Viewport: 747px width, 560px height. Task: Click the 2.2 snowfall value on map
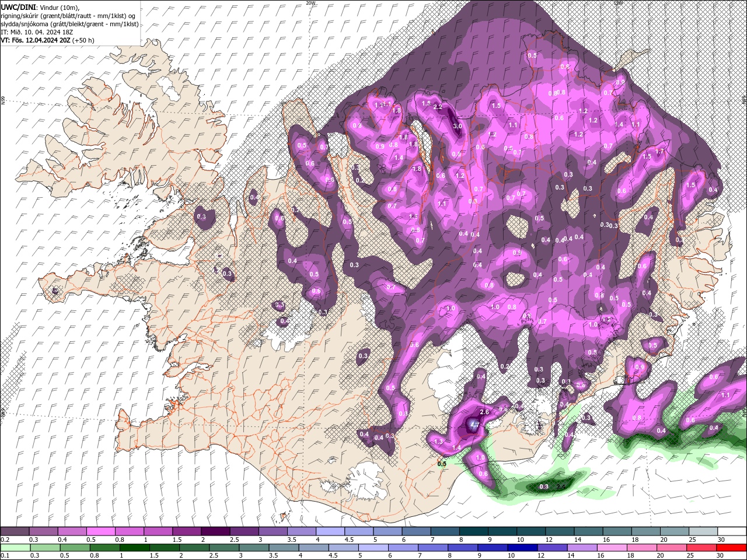pos(438,107)
